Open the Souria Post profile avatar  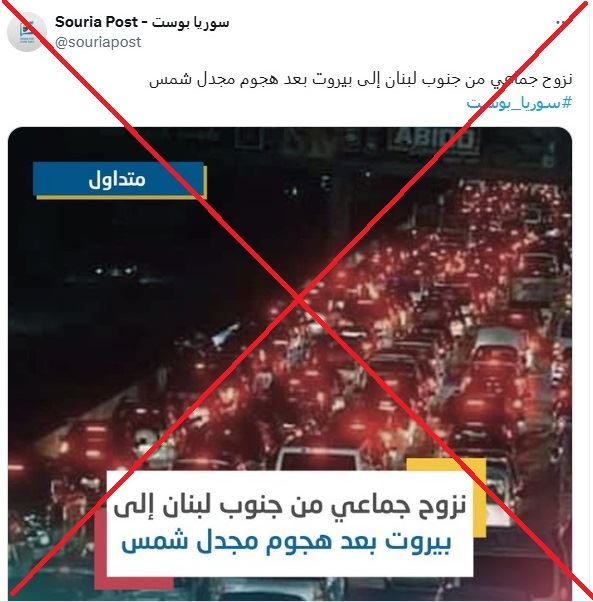click(x=27, y=32)
